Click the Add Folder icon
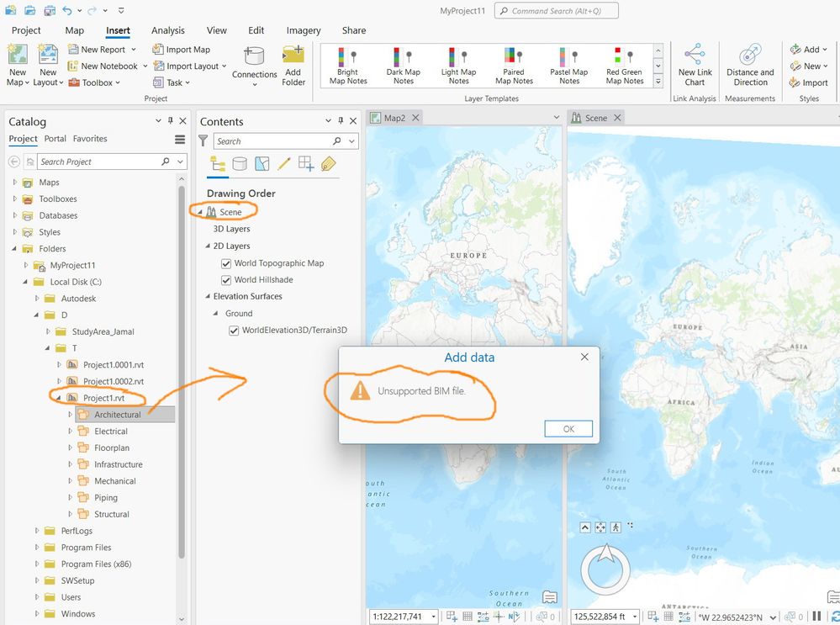The height and width of the screenshot is (625, 840). point(293,56)
